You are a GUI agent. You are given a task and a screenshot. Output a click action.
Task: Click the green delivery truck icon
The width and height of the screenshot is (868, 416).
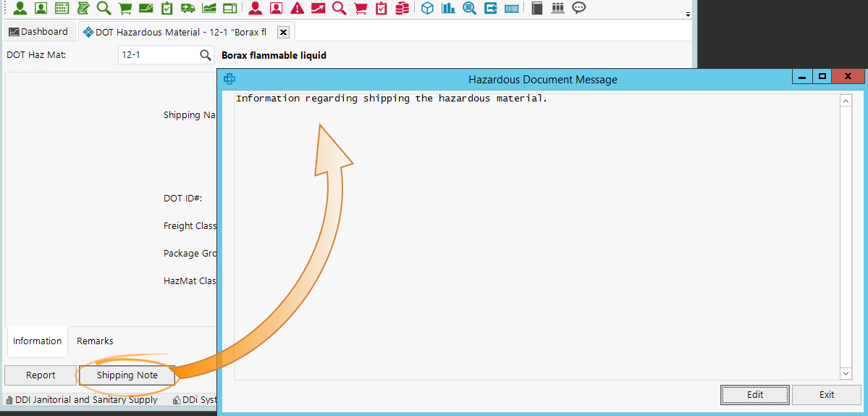pyautogui.click(x=187, y=9)
